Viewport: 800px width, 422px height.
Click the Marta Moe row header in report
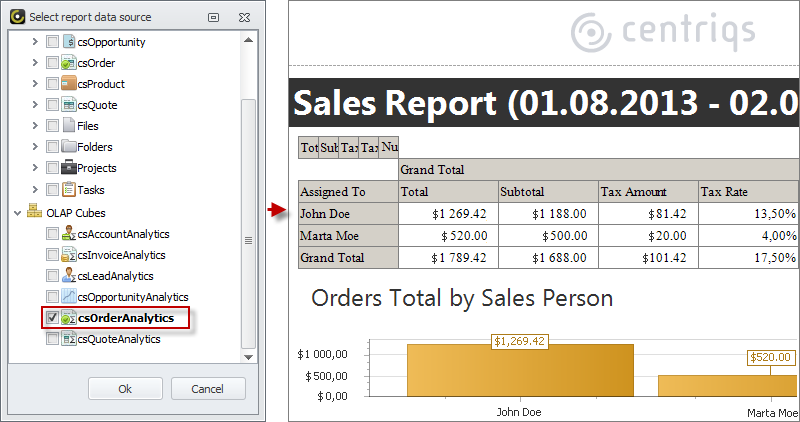(x=348, y=236)
